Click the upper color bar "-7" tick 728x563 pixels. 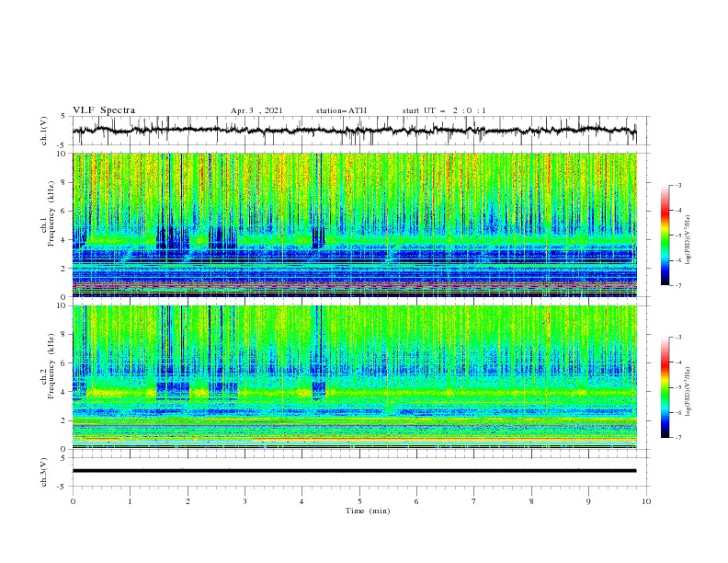point(677,286)
